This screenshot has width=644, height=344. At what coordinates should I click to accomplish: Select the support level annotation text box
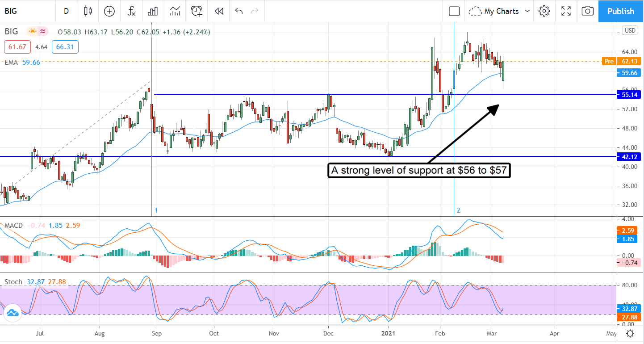point(419,170)
